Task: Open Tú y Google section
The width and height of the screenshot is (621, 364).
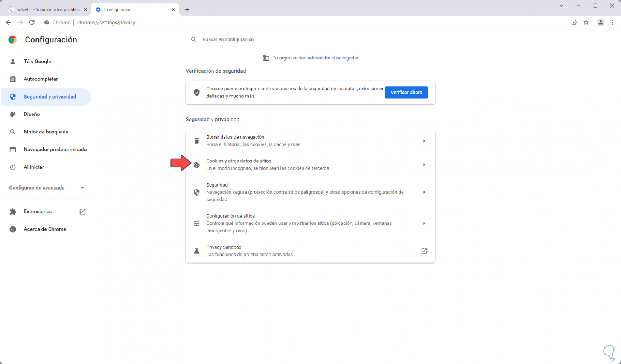Action: point(46,61)
